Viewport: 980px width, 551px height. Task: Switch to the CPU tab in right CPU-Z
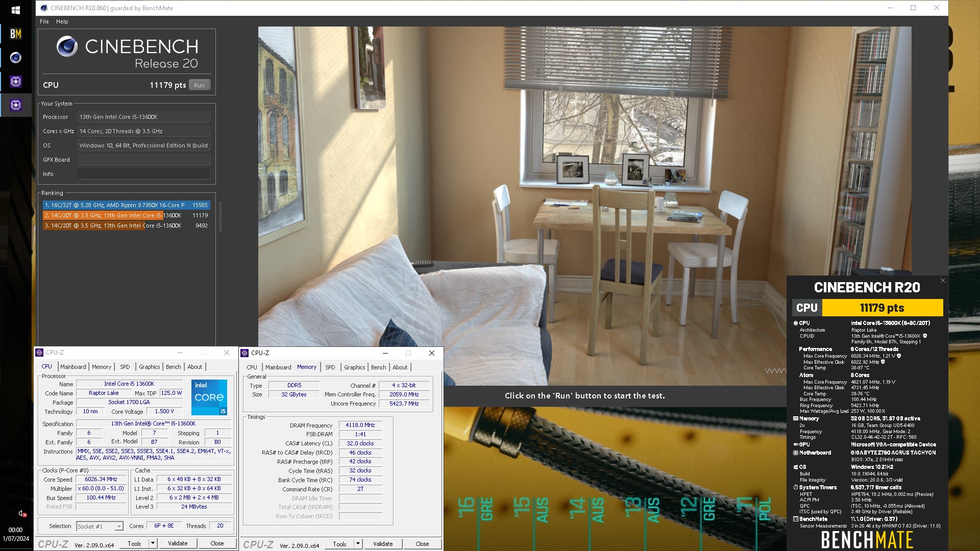(252, 367)
